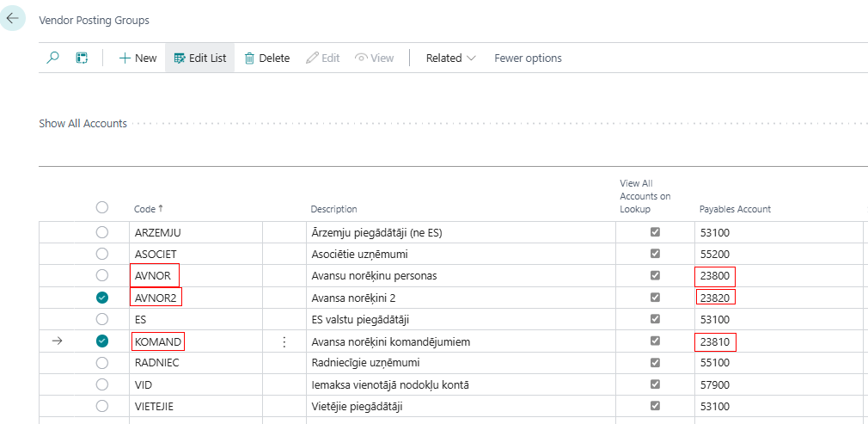Image resolution: width=868 pixels, height=424 pixels.
Task: Click description 'Iemaksa vienotājā nodokļu kontā'
Action: [x=390, y=384]
